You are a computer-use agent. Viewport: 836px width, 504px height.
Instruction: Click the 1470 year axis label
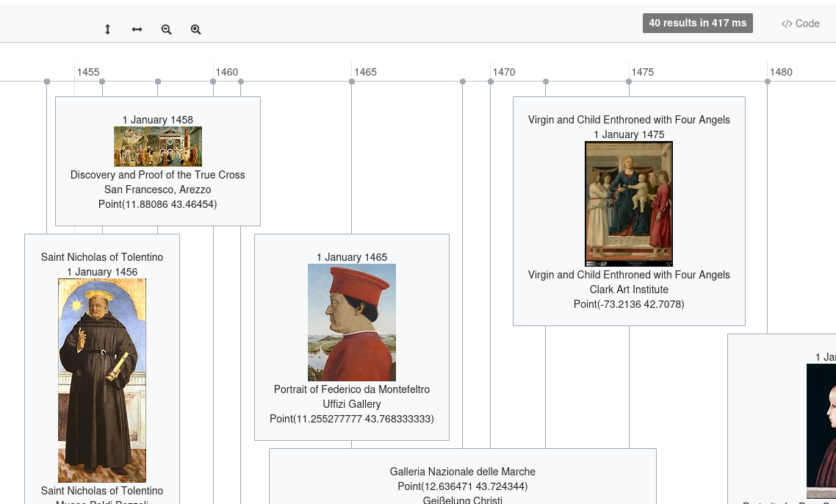coord(504,72)
